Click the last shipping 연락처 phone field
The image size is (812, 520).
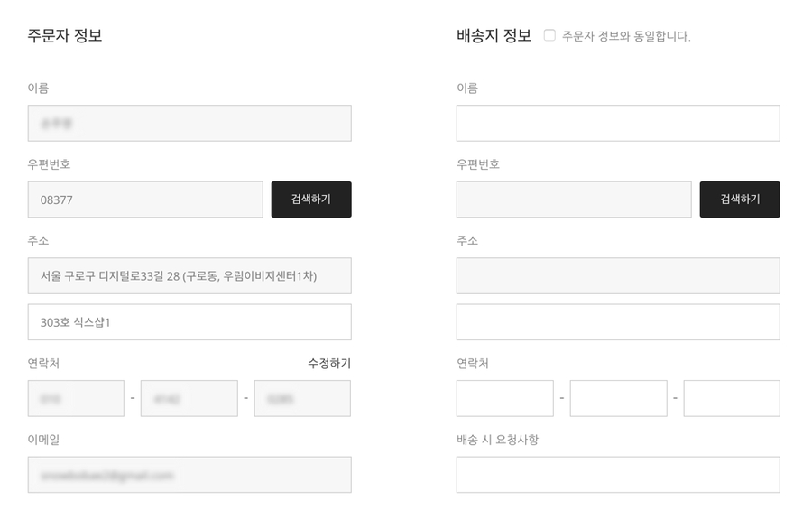click(732, 398)
